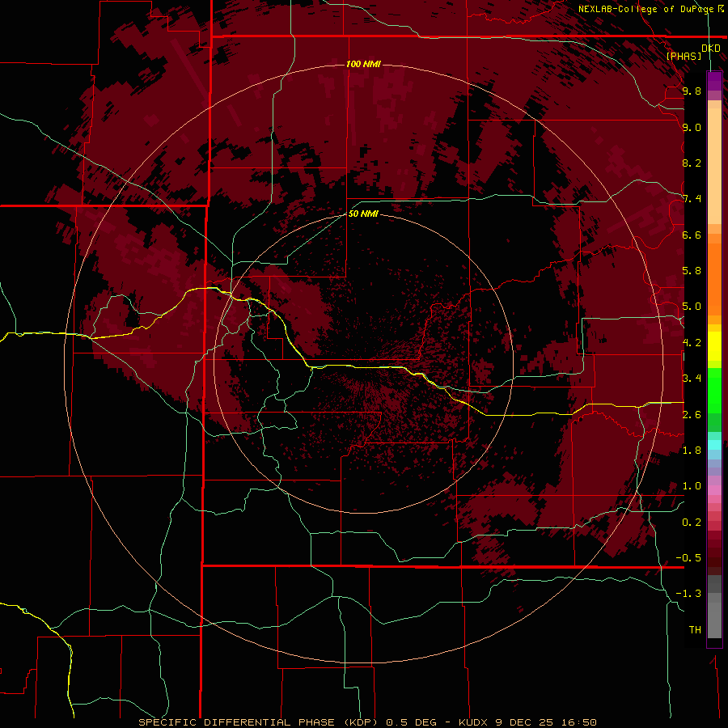
Task: Click the 1.8 scale value
Action: (692, 451)
